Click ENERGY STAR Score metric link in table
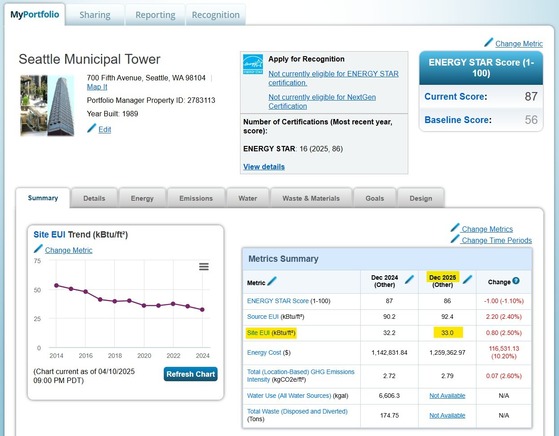The width and height of the screenshot is (559, 436). coord(277,301)
